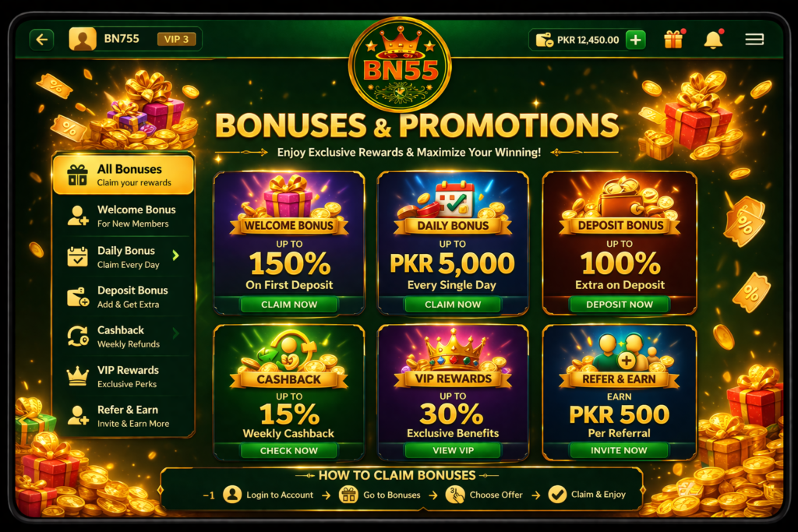Click the back arrow icon

pyautogui.click(x=42, y=40)
